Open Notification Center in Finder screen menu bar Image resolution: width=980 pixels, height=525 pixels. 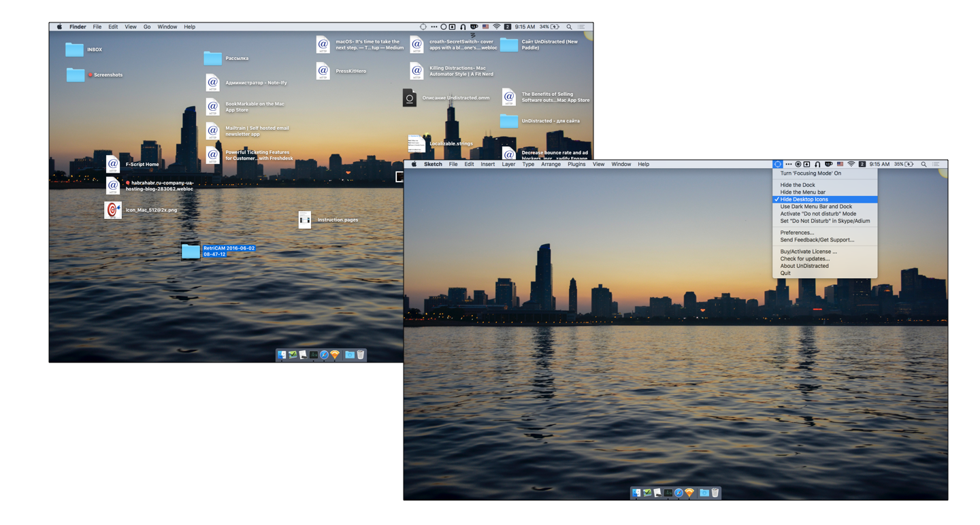581,27
